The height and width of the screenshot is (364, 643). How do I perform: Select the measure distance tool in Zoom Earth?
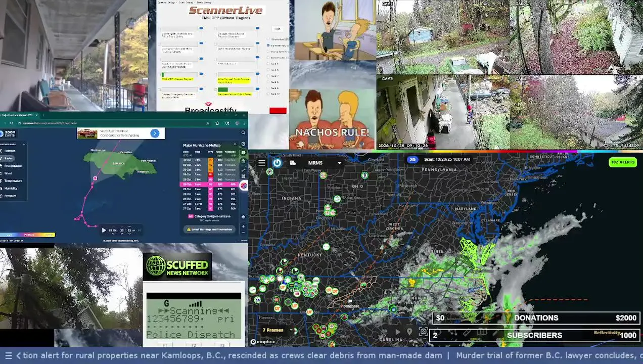243,170
